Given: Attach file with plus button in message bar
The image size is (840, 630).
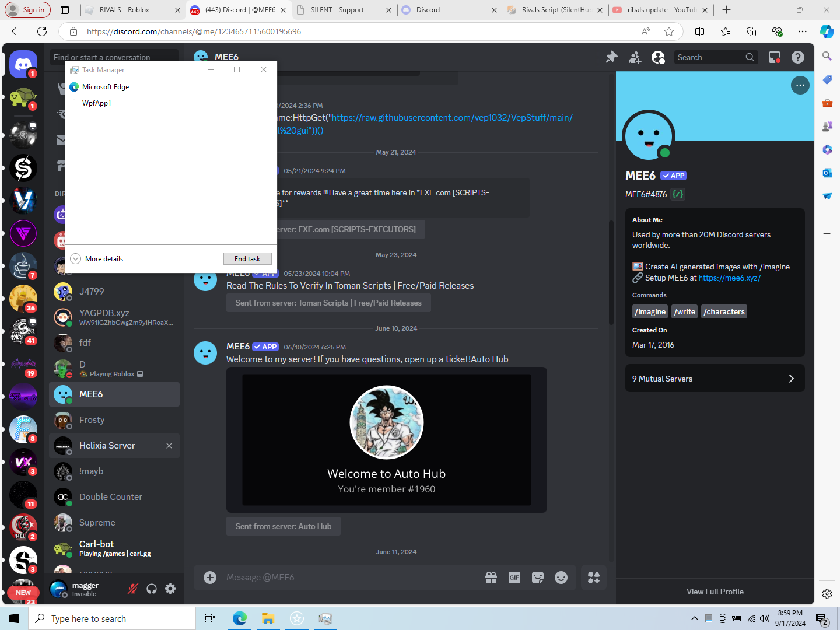Looking at the screenshot, I should pos(210,577).
